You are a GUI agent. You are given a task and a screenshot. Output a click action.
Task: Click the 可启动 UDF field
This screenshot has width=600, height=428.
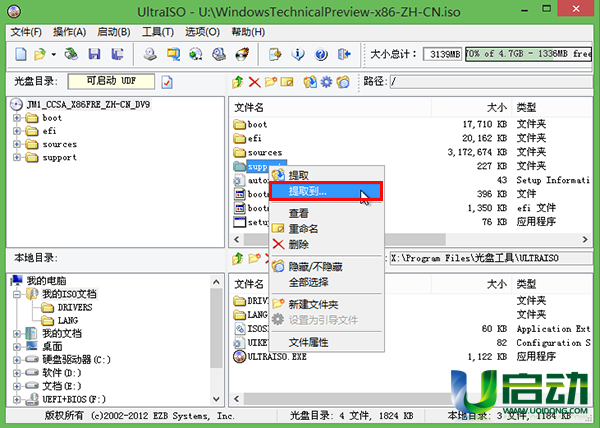tap(111, 81)
